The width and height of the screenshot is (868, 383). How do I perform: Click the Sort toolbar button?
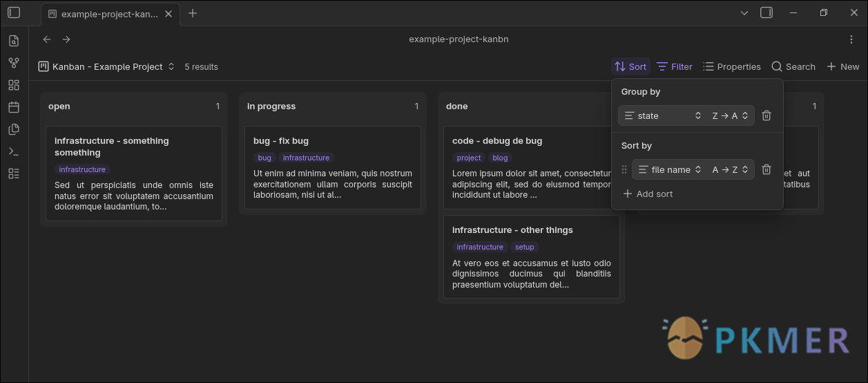pos(630,66)
